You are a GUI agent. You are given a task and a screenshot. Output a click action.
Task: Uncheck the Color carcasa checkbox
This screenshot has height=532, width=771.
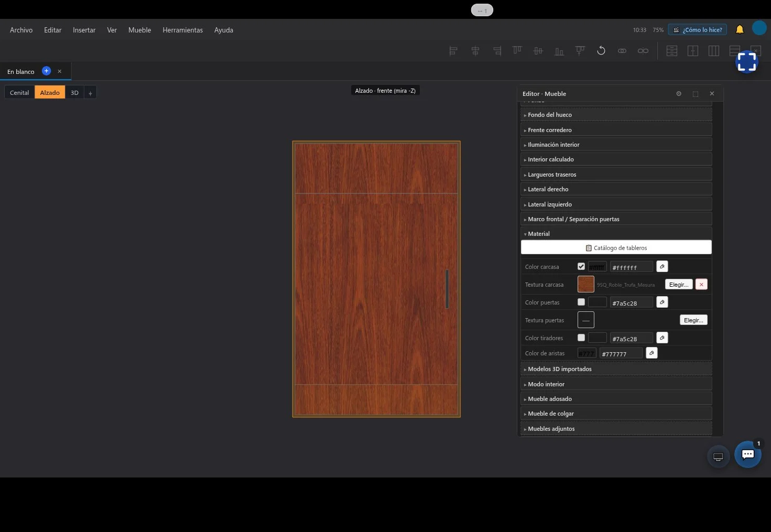pyautogui.click(x=581, y=266)
